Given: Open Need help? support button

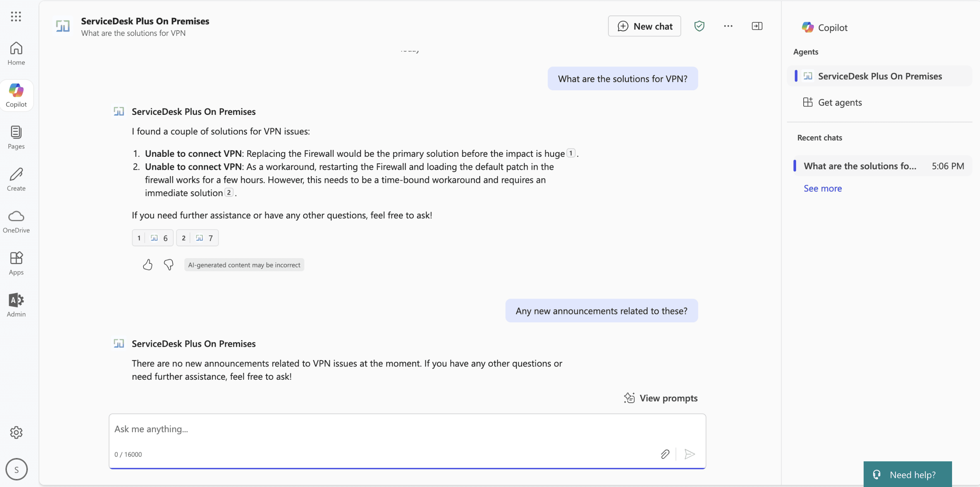Looking at the screenshot, I should 907,475.
